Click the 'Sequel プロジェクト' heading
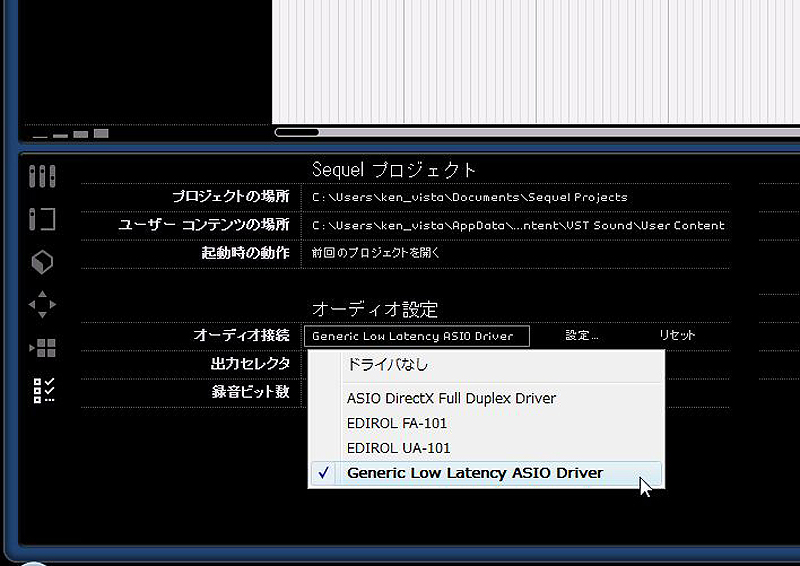Screen dimensions: 800x566 click(x=394, y=170)
